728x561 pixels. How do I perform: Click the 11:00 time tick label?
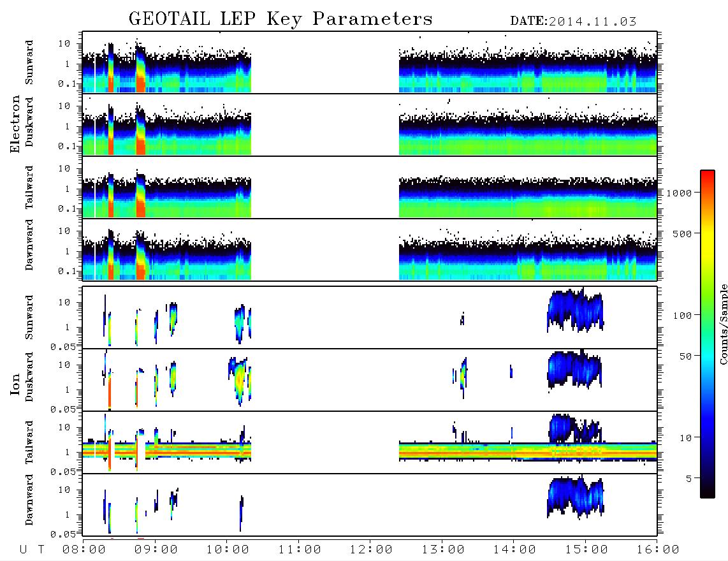pyautogui.click(x=300, y=550)
